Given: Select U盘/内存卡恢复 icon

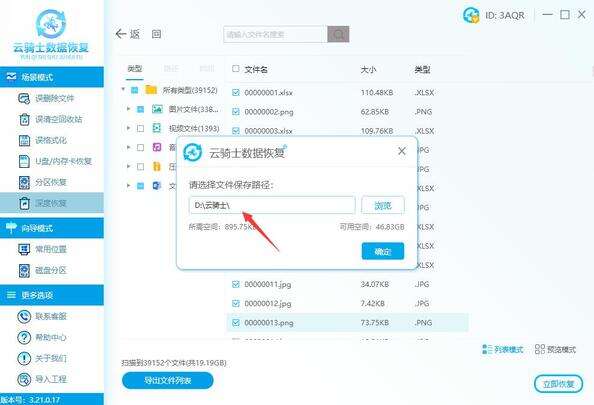Looking at the screenshot, I should 24,161.
